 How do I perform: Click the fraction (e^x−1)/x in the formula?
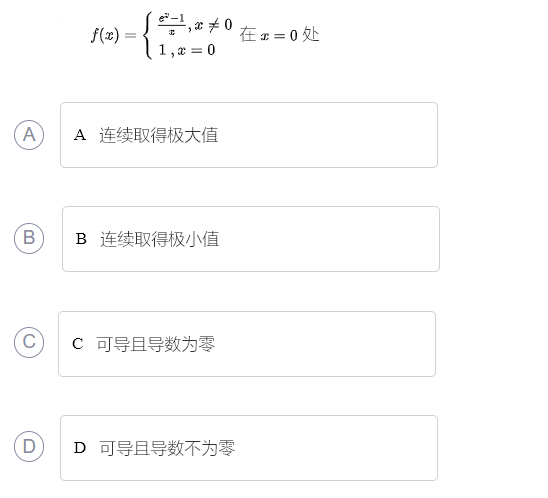click(172, 24)
